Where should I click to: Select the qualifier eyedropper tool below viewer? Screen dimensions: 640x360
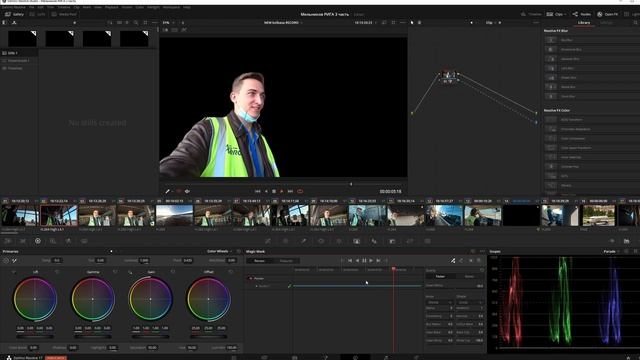pos(167,191)
